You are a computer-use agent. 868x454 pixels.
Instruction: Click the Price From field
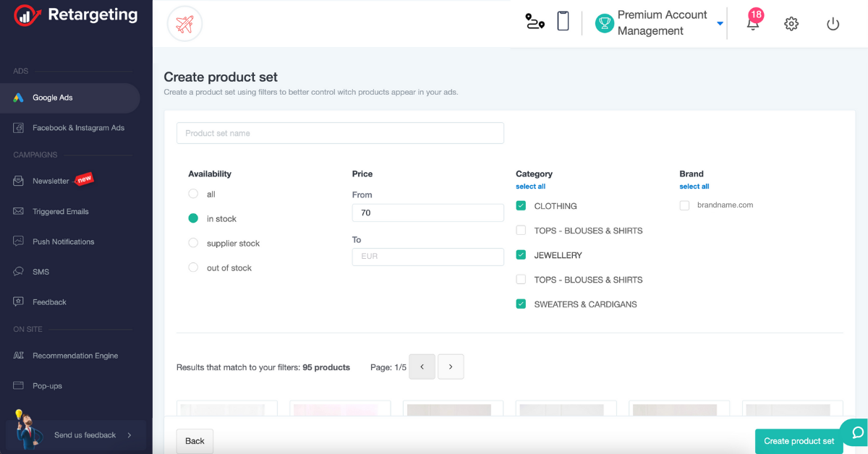point(427,213)
